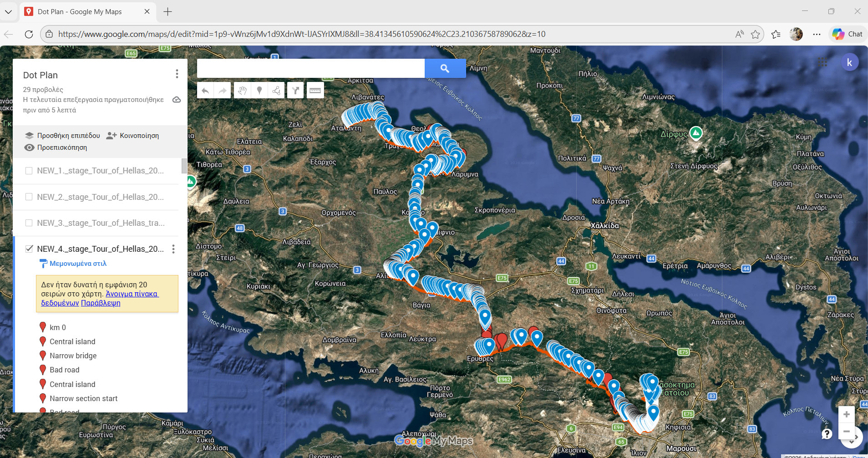Uncheck the NEW_4 stage layer checkbox
This screenshot has height=458, width=868.
tap(29, 249)
